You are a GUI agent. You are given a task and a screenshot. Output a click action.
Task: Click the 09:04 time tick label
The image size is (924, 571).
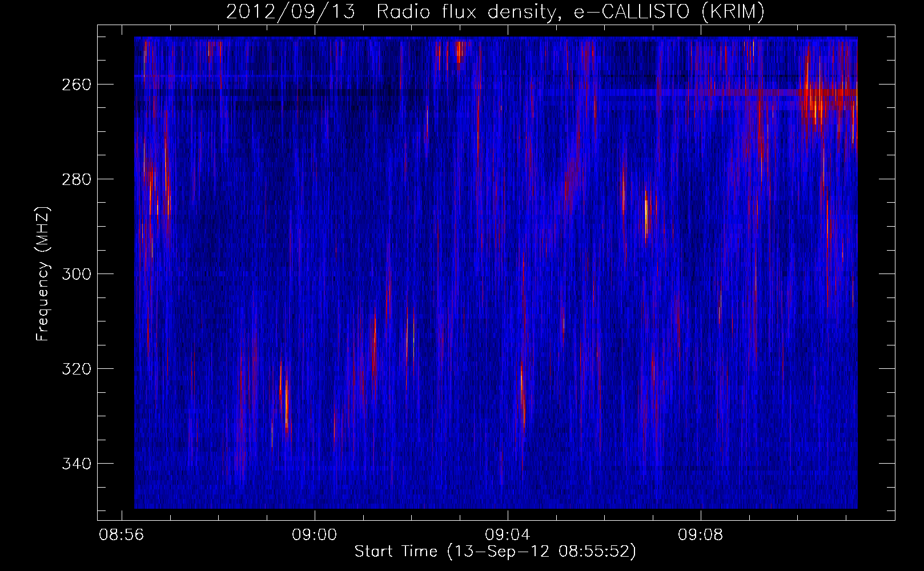508,535
